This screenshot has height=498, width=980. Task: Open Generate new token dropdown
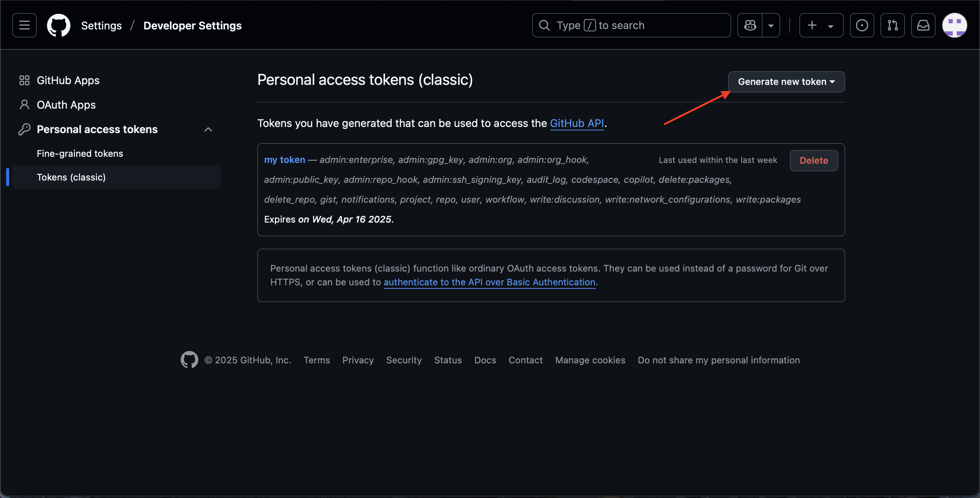coord(786,81)
